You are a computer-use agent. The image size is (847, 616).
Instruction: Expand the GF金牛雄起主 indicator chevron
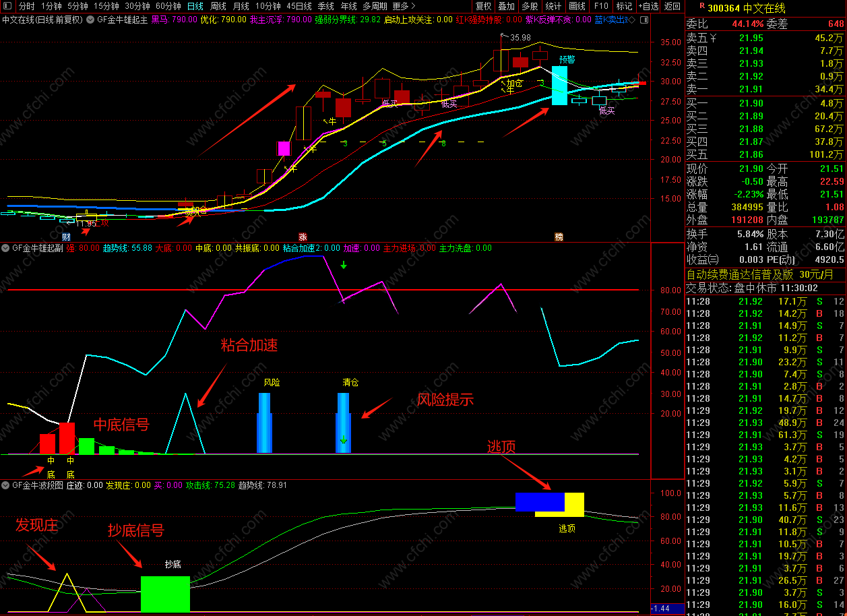click(x=91, y=20)
